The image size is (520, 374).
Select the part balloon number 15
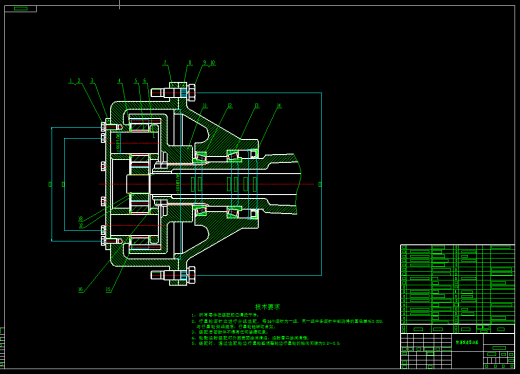108,290
